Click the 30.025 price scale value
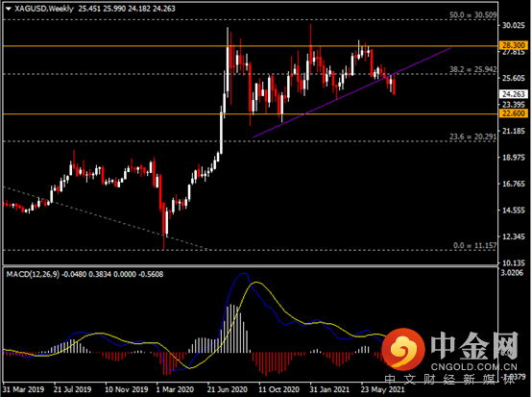Viewport: 532px width, 397px height. [x=514, y=25]
